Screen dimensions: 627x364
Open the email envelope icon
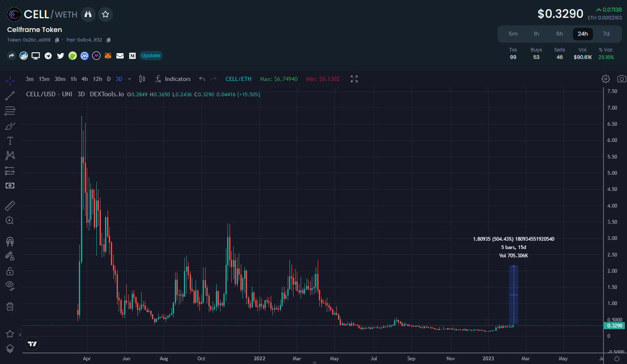pyautogui.click(x=120, y=55)
